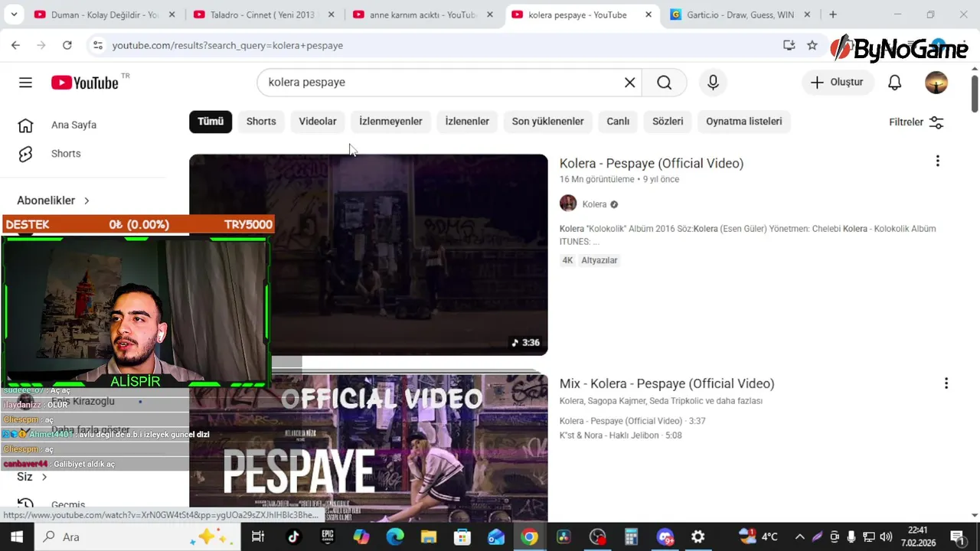This screenshot has height=551, width=980.
Task: Open the tab search dropdown arrow
Action: pos(15,15)
